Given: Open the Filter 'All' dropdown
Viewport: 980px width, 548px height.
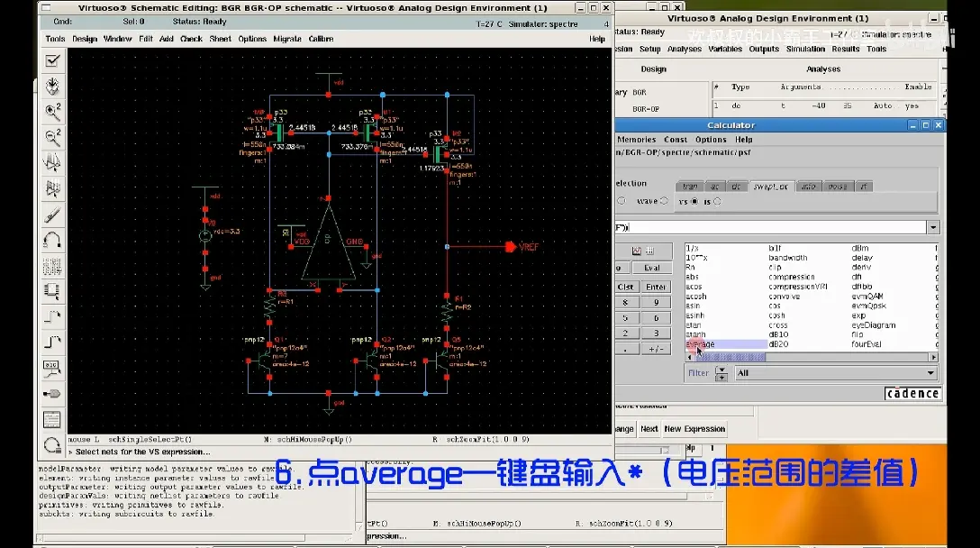Looking at the screenshot, I should pyautogui.click(x=836, y=373).
